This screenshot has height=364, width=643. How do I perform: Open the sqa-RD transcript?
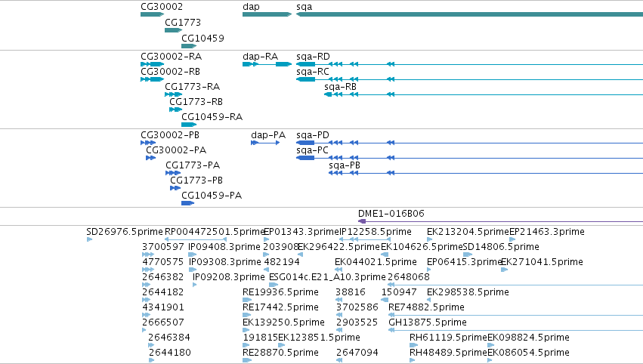tap(313, 57)
